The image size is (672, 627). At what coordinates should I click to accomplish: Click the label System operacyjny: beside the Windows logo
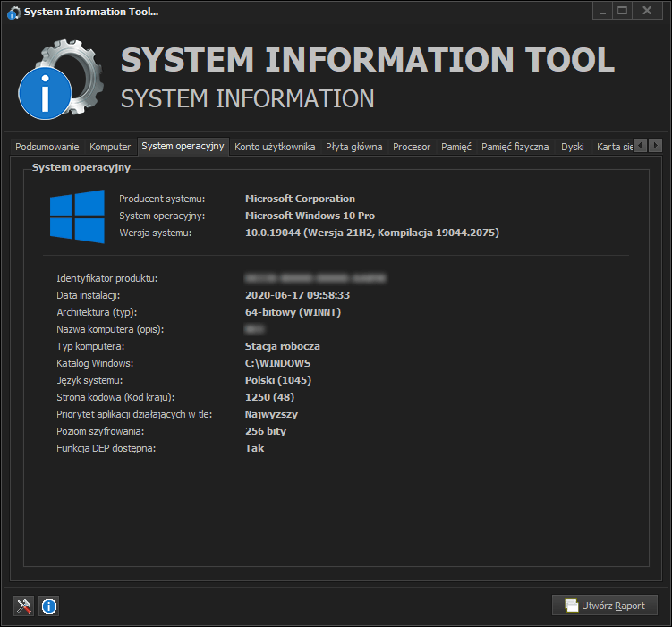pos(162,216)
